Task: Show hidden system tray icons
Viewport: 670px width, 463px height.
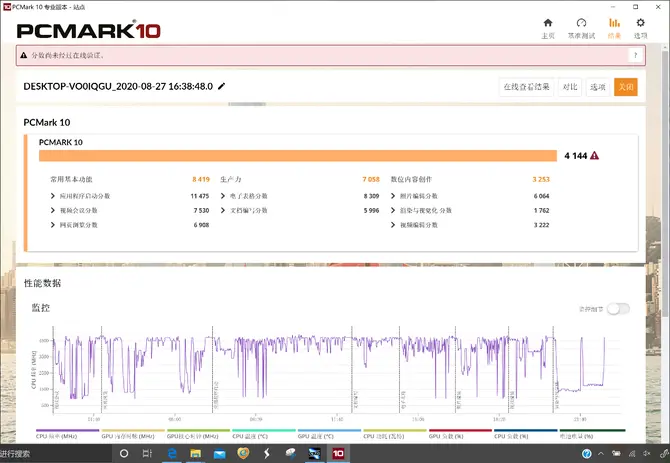Action: [x=601, y=454]
